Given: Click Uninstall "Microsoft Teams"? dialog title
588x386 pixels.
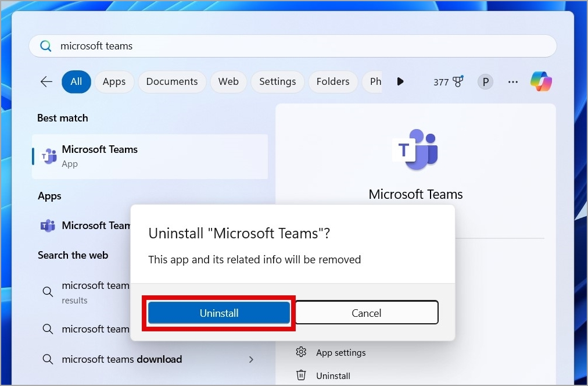Looking at the screenshot, I should (239, 233).
